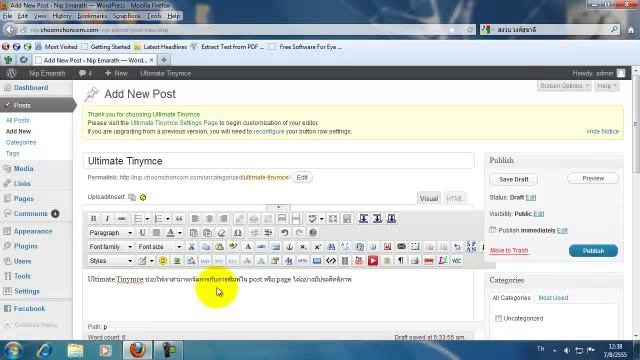Justify text alignment

click(x=156, y=233)
